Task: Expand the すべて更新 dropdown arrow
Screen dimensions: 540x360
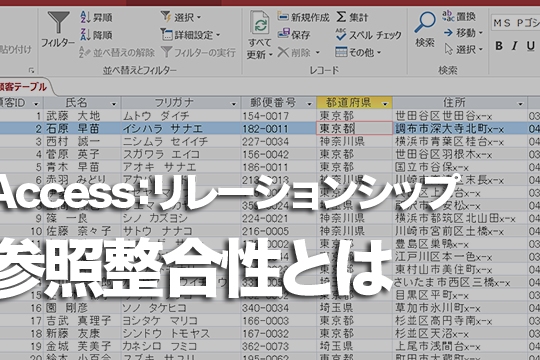Action: coord(271,55)
